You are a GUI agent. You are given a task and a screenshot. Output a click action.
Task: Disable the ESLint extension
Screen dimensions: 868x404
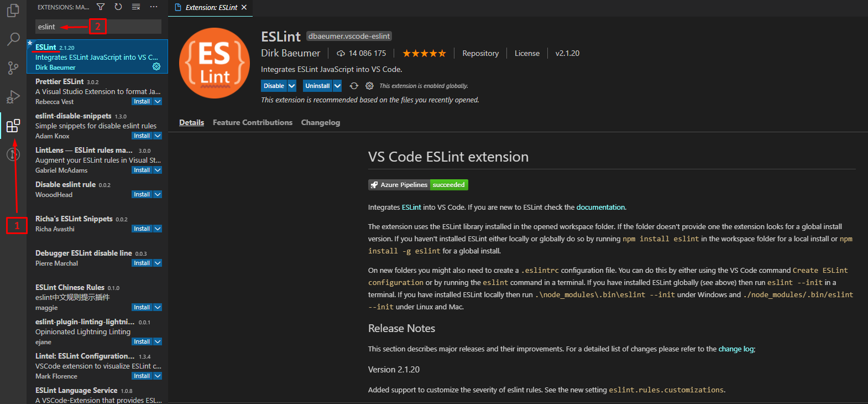click(274, 86)
